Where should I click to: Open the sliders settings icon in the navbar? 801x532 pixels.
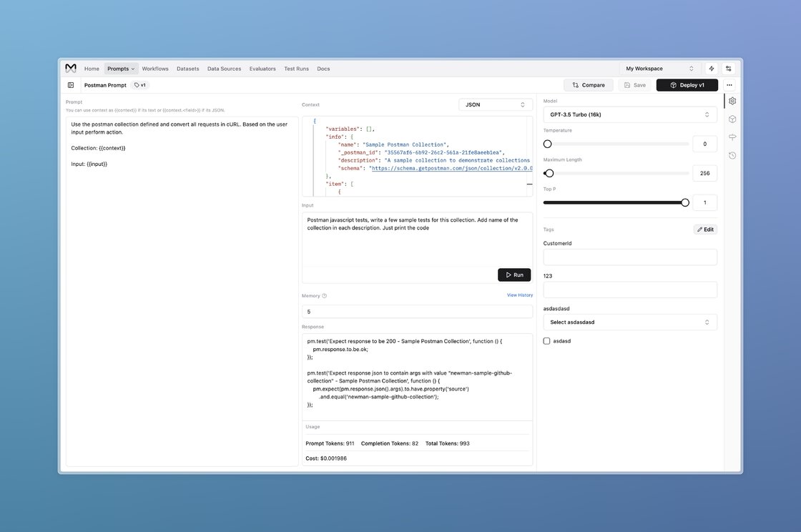point(729,69)
